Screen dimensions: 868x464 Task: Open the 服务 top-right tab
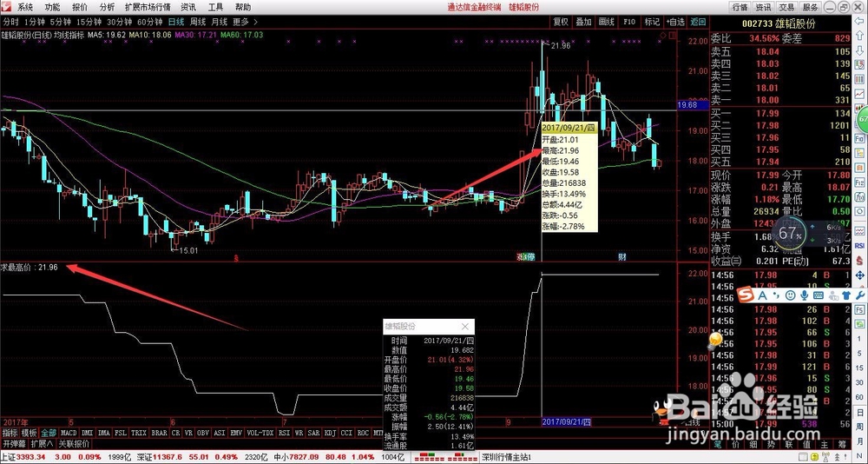coord(810,7)
